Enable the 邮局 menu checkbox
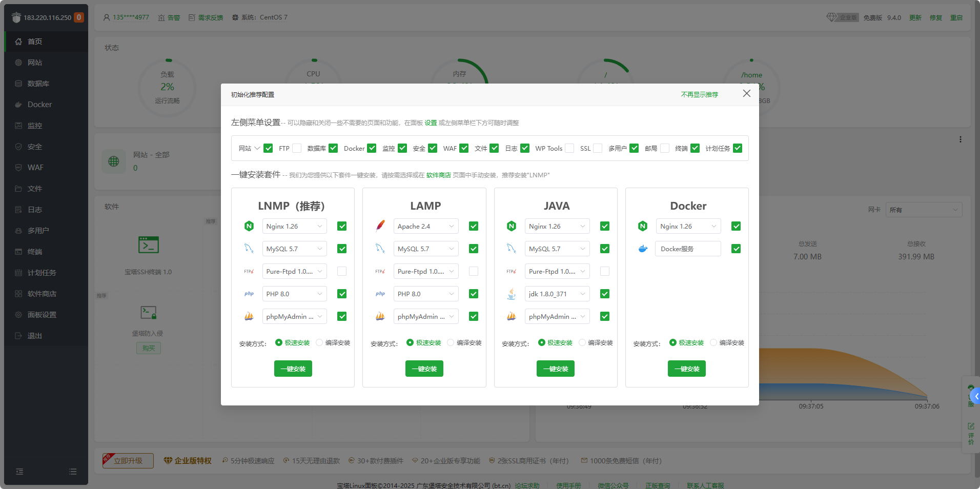This screenshot has height=489, width=980. [x=665, y=148]
